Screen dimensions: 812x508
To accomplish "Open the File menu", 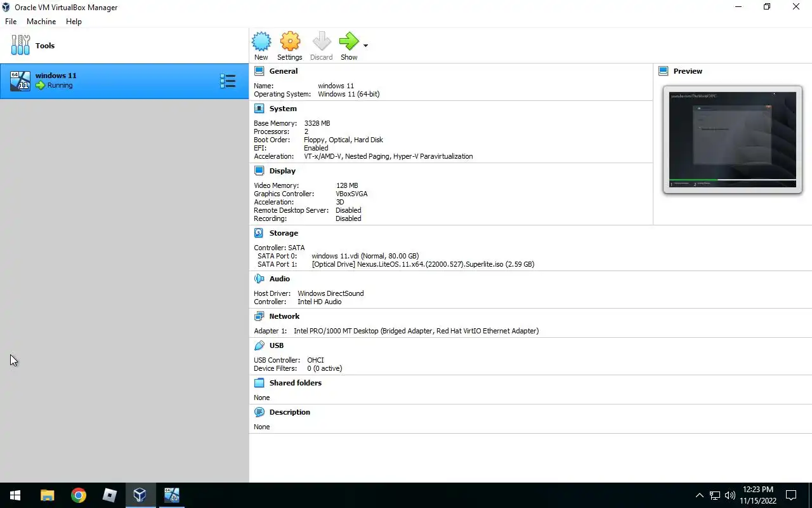I will 11,22.
